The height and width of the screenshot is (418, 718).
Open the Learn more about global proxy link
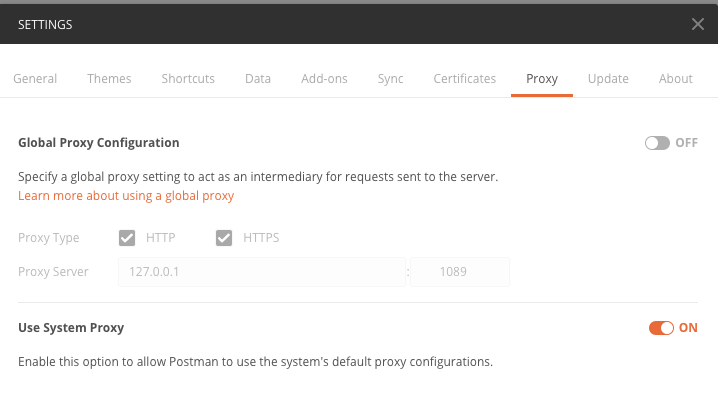(x=126, y=196)
